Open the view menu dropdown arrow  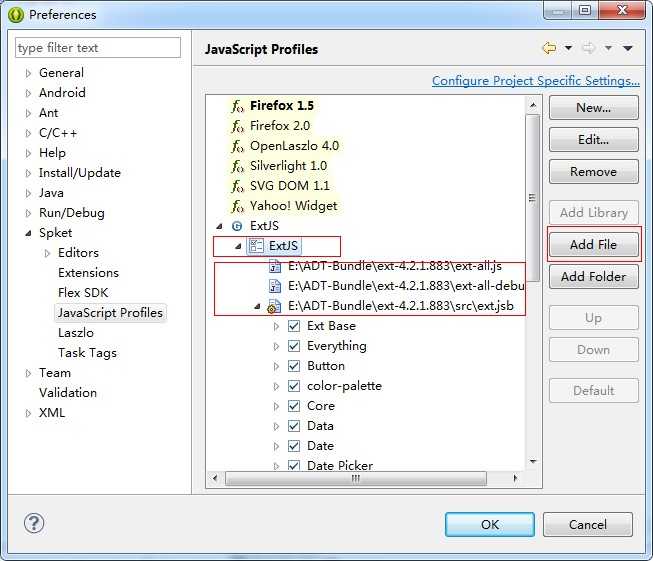pyautogui.click(x=628, y=48)
